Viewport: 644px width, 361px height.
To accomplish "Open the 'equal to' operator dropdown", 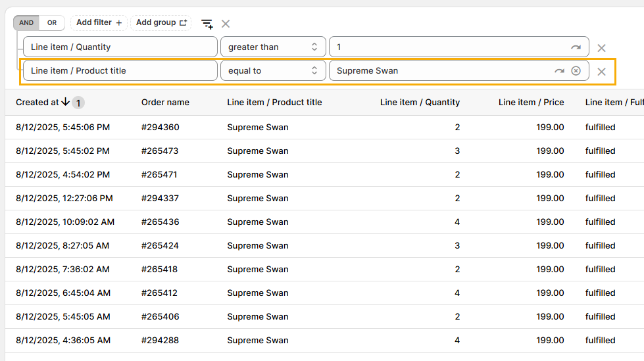I will tap(272, 71).
